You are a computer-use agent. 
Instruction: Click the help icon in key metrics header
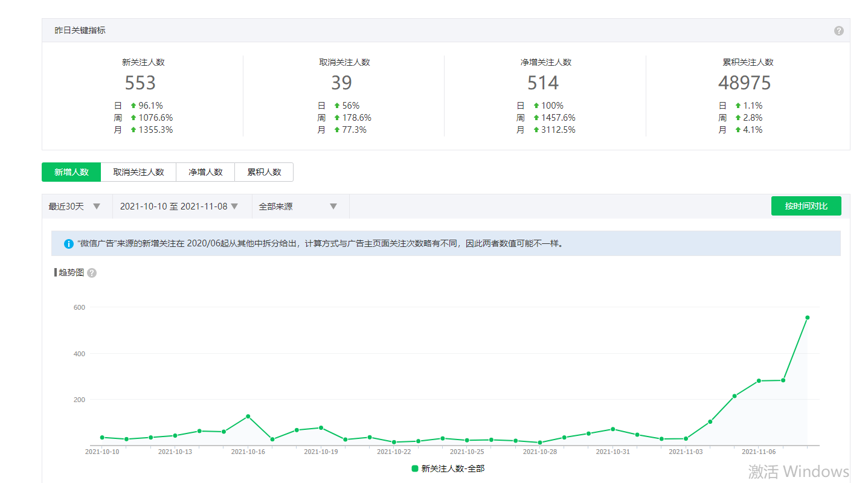coord(838,31)
